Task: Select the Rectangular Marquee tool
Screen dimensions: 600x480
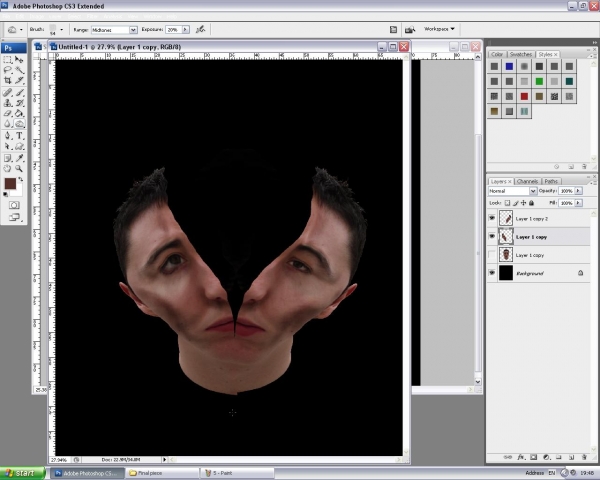Action: [x=8, y=60]
